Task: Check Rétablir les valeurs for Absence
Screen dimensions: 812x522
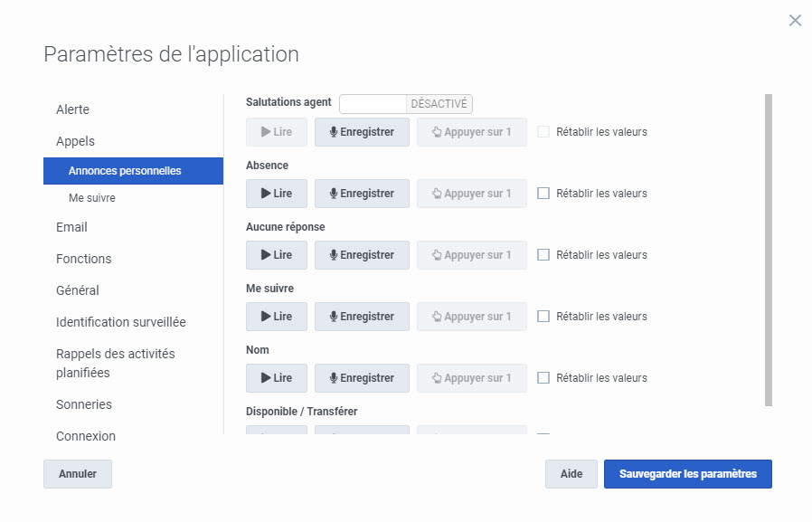Action: pos(543,194)
